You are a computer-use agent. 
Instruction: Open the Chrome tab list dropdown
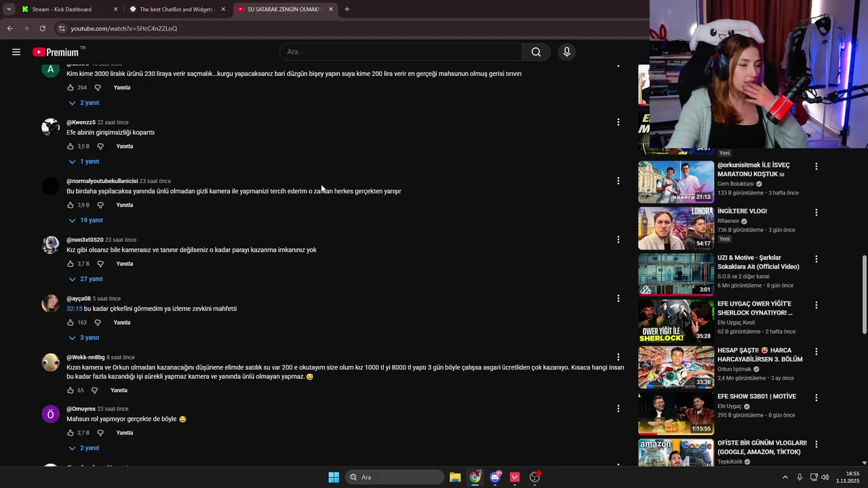(9, 9)
